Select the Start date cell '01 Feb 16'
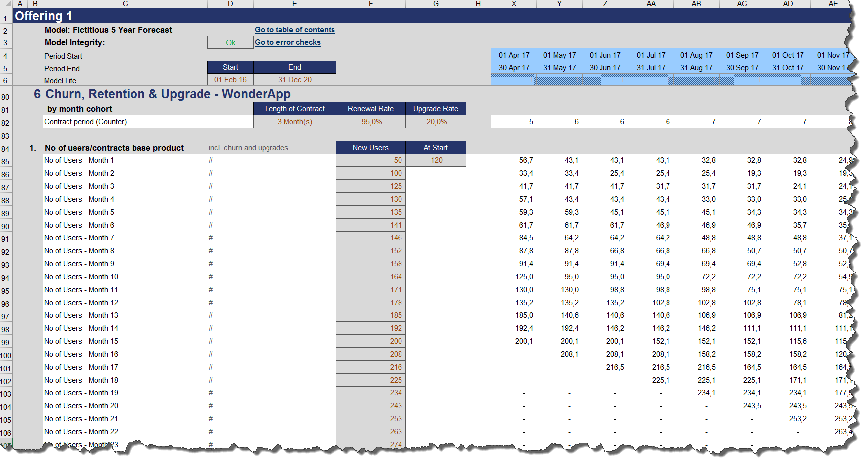 230,80
